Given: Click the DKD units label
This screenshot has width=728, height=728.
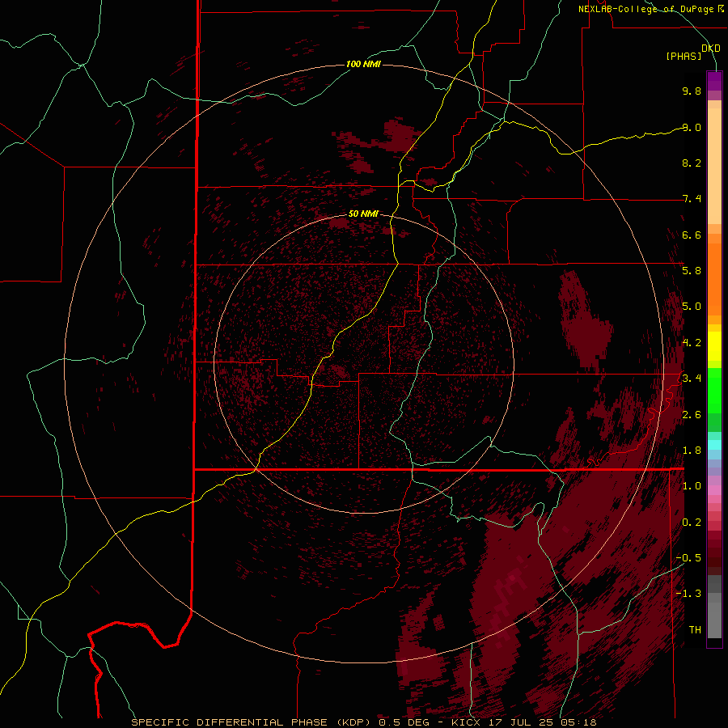Looking at the screenshot, I should (x=711, y=48).
